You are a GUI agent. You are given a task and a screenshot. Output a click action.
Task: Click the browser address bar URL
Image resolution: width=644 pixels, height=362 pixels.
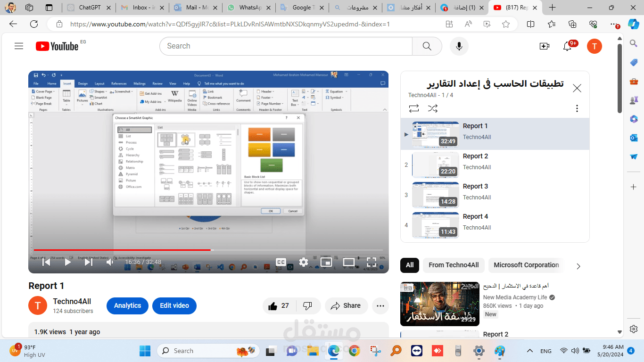230,24
